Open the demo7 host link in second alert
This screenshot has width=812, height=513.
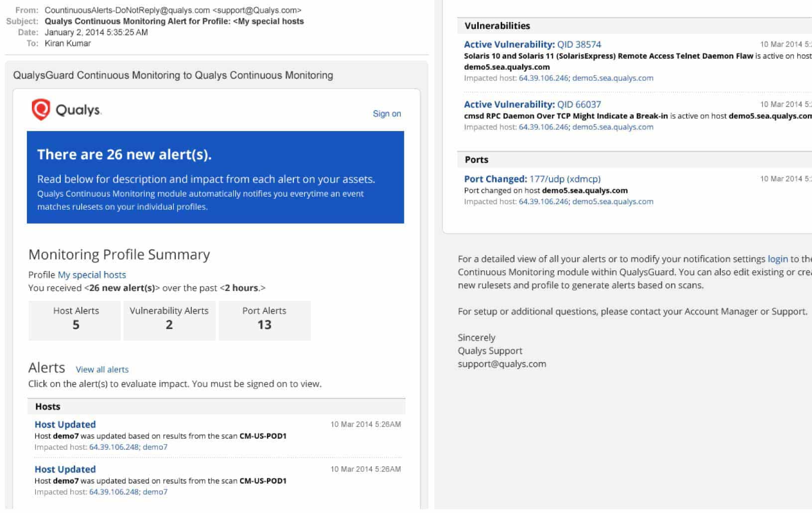(156, 492)
